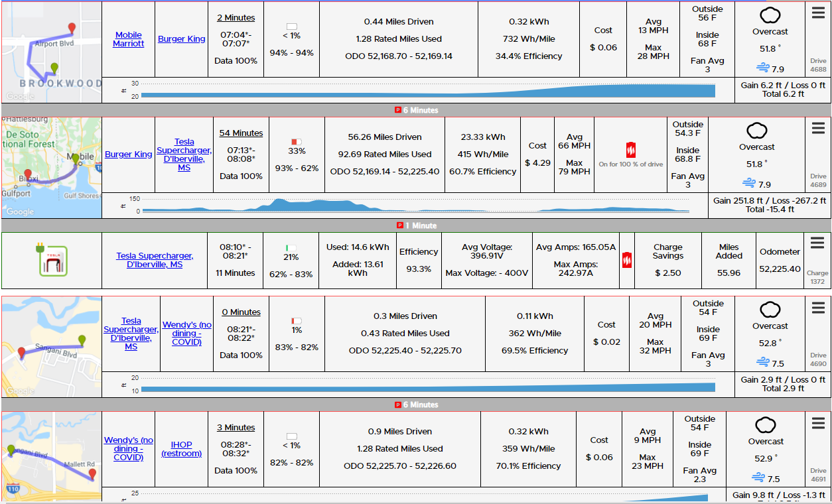Open Biloxi to Mobile route map thumbnail
Screen dimensions: 832x504
pyautogui.click(x=51, y=168)
